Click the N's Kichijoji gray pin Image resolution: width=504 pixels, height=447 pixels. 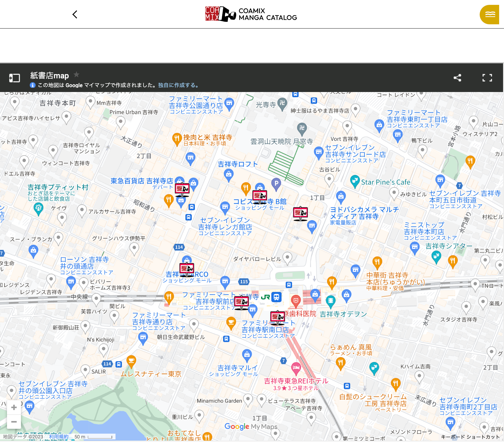point(104,351)
